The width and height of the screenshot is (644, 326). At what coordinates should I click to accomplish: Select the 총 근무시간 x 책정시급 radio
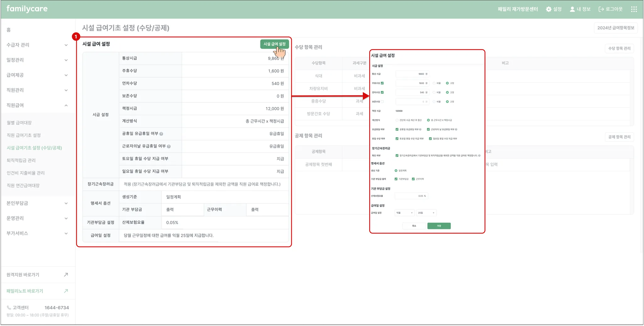[428, 120]
